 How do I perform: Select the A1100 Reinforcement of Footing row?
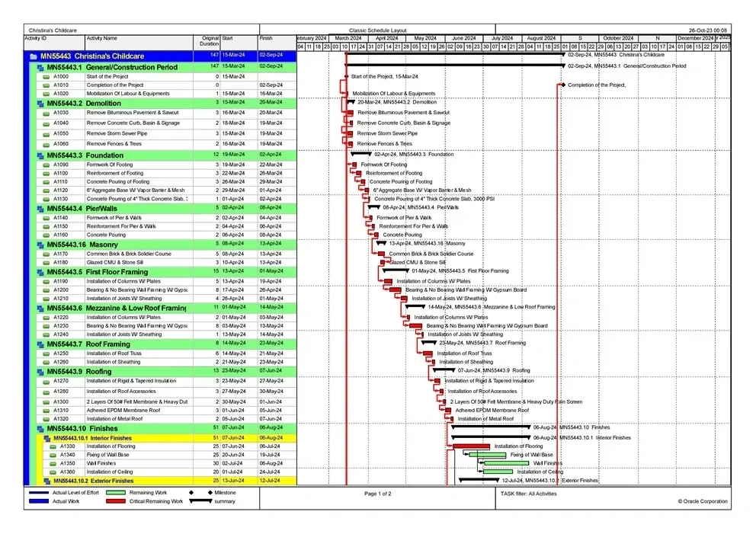coord(167,174)
